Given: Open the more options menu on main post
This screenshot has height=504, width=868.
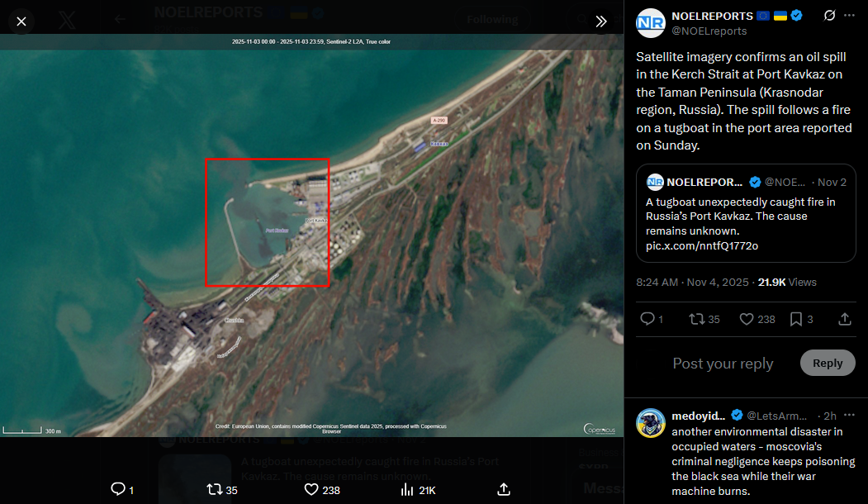Looking at the screenshot, I should click(849, 16).
